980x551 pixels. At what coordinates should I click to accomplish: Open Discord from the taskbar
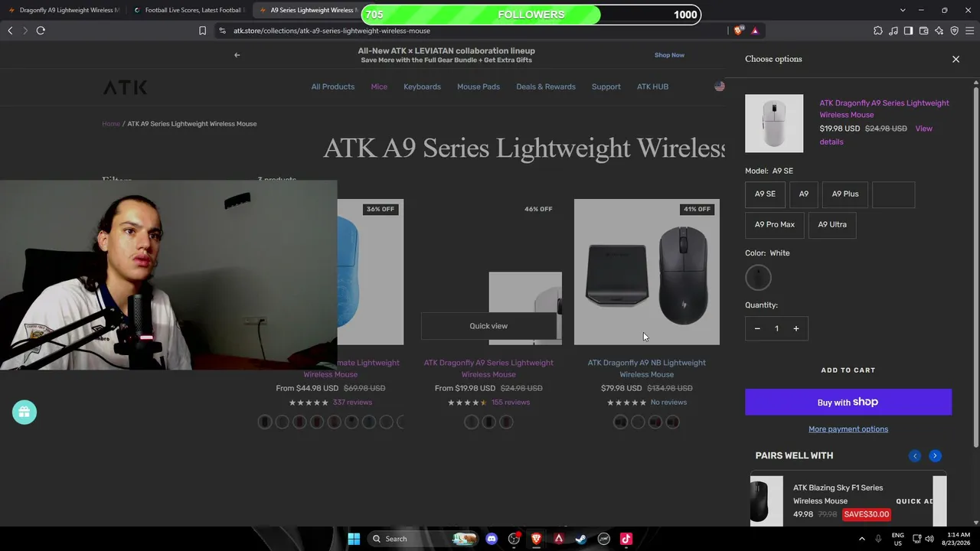492,539
